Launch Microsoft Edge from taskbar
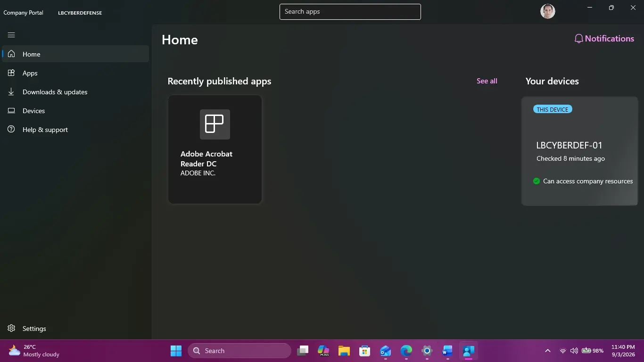Screen dimensions: 644x362 406,351
